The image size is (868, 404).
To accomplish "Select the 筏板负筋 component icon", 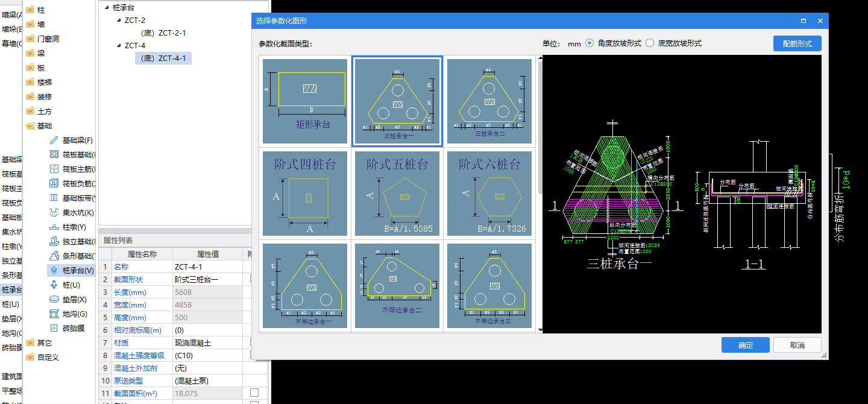I will pyautogui.click(x=54, y=184).
